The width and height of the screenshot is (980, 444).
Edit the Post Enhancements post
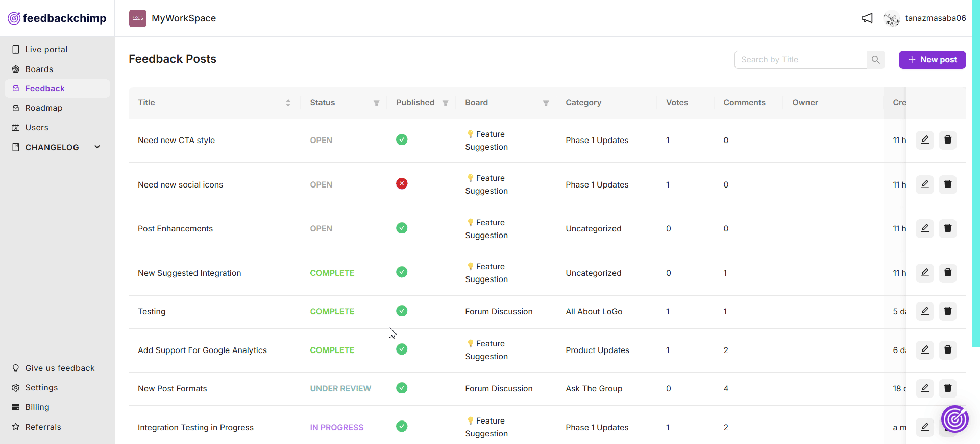pos(925,228)
